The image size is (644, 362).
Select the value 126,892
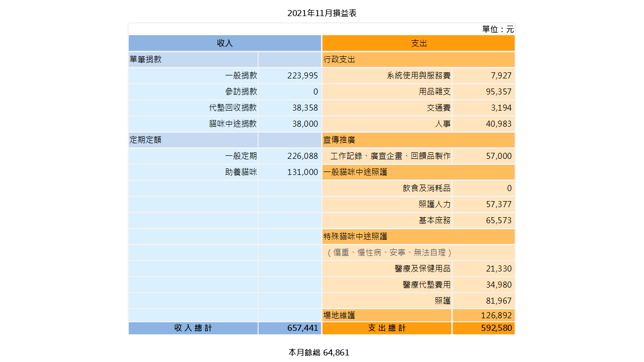(497, 315)
